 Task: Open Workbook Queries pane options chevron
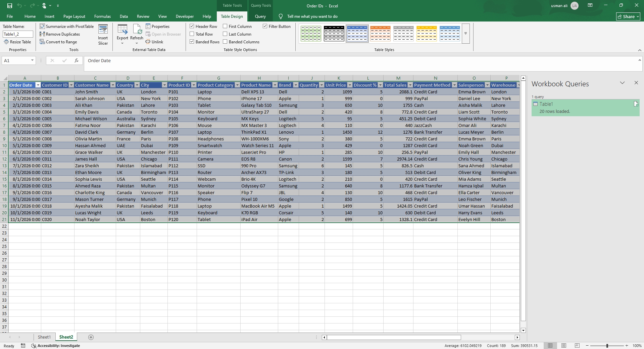622,83
